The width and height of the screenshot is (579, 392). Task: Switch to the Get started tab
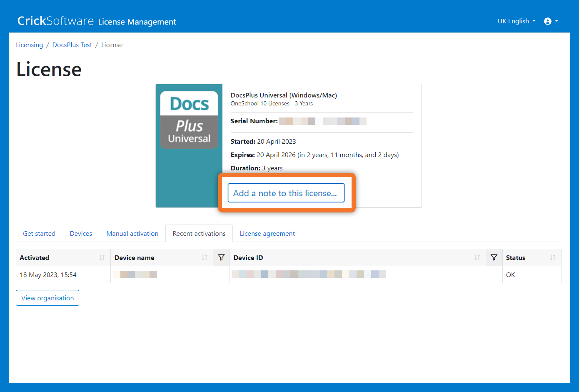[x=39, y=234]
